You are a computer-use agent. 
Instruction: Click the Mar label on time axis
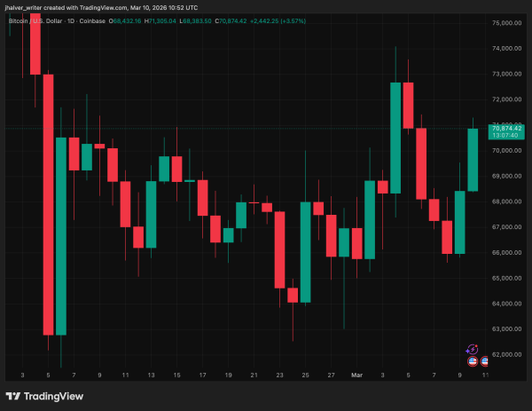(x=356, y=375)
